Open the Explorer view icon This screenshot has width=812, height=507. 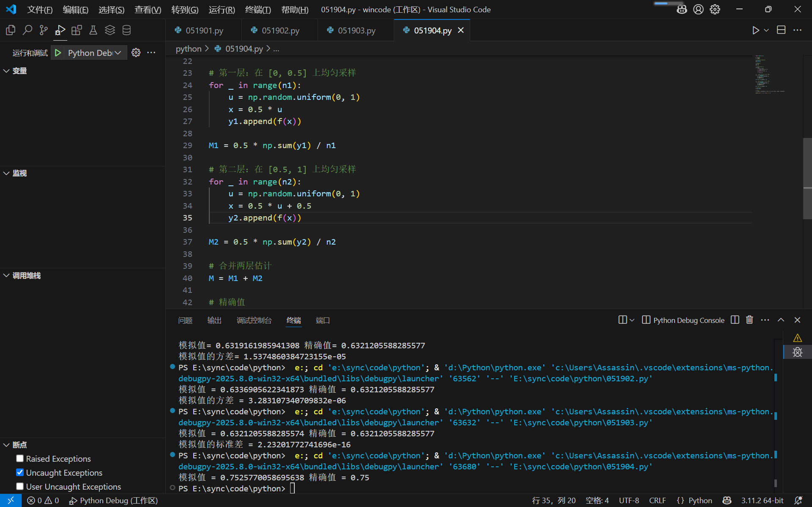(11, 30)
